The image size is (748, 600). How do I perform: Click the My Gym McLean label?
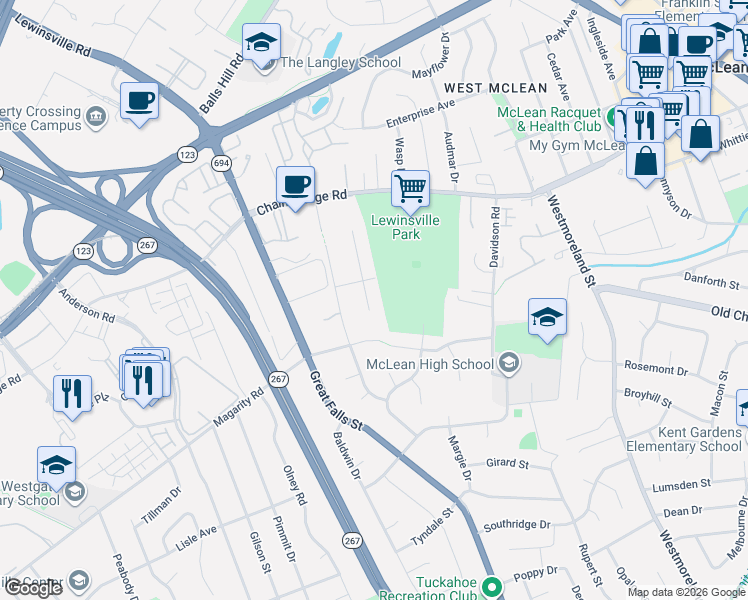(577, 145)
